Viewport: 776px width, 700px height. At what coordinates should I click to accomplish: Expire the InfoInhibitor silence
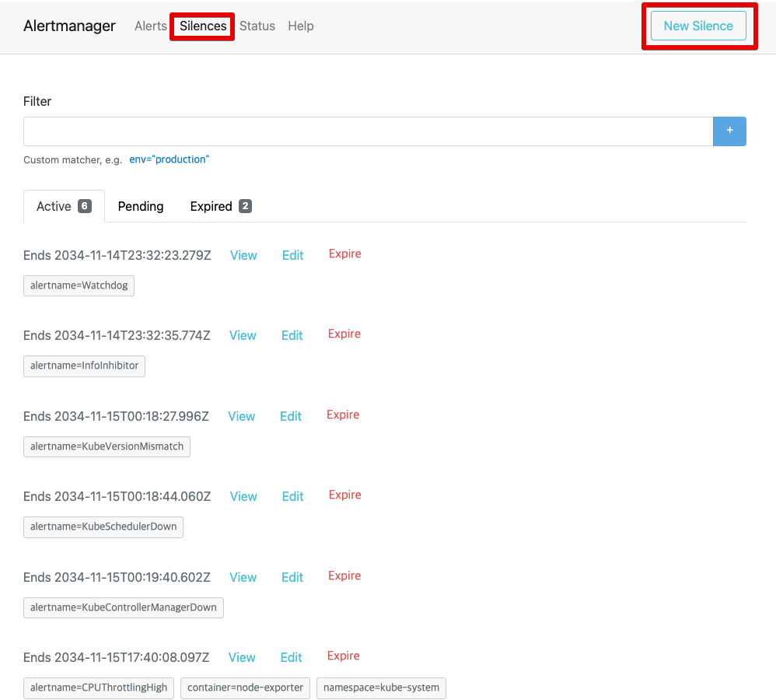tap(344, 334)
